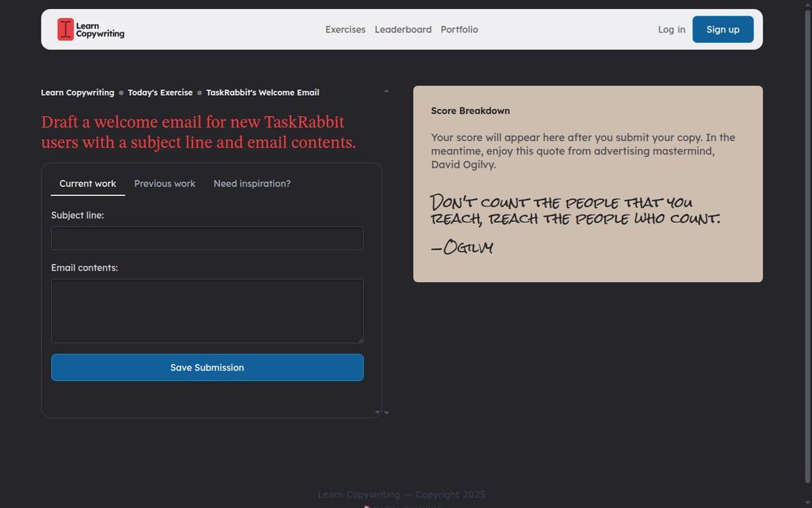Image resolution: width=812 pixels, height=508 pixels.
Task: Select the Current work tab
Action: [87, 184]
